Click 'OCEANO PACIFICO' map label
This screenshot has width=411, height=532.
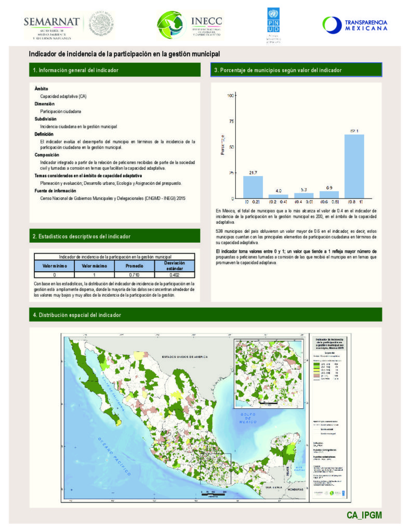pyautogui.click(x=114, y=456)
